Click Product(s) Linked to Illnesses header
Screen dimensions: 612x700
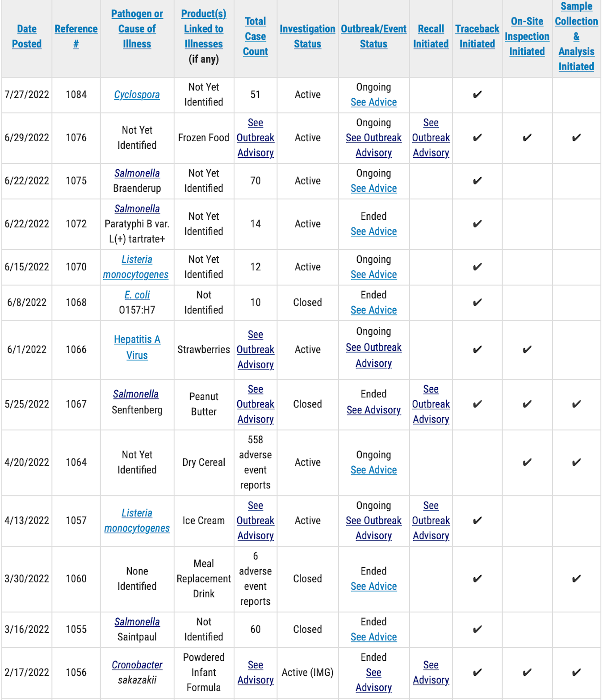coord(204,29)
